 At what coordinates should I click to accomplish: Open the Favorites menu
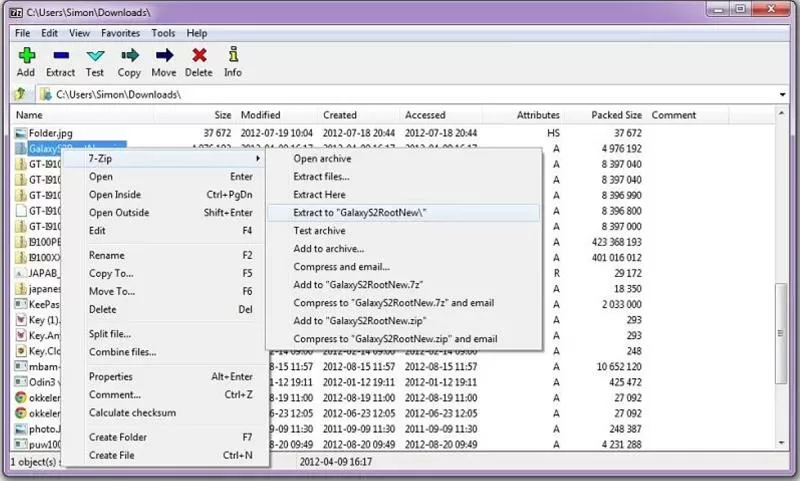pyautogui.click(x=119, y=33)
